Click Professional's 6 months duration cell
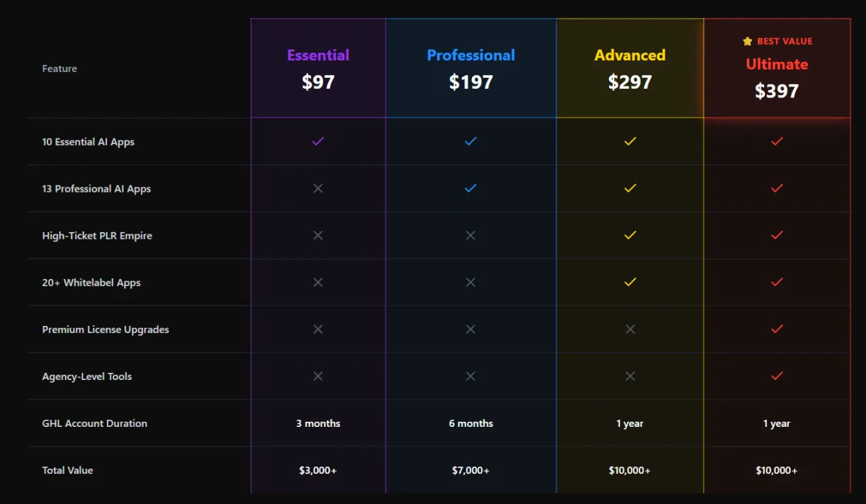The width and height of the screenshot is (866, 504). coord(471,423)
